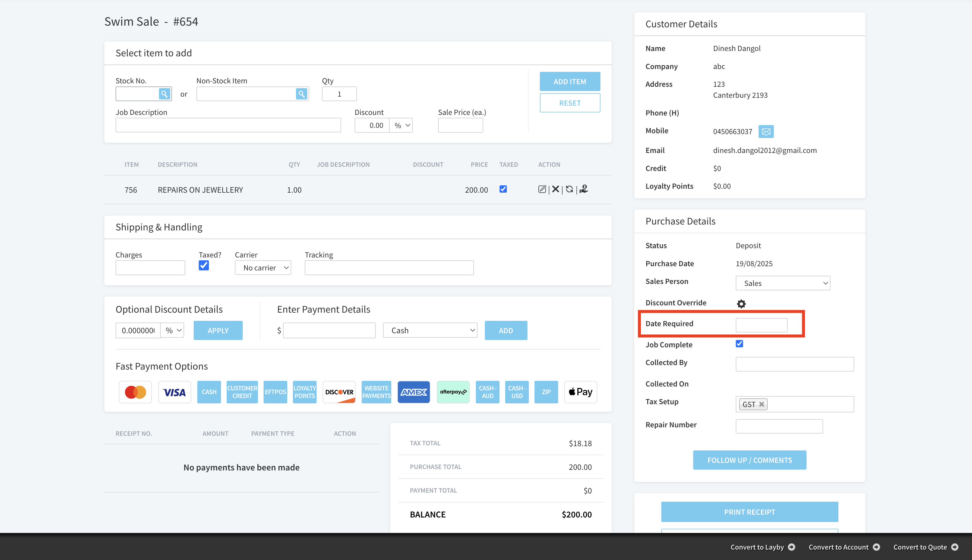Viewport: 972px width, 560px height.
Task: Delete the Repairs on Jewellery line item
Action: coord(555,189)
